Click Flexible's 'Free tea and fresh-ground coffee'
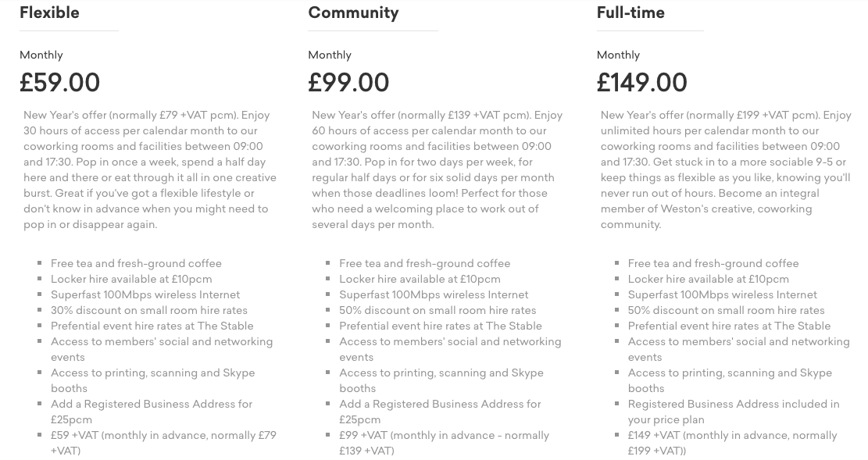868x460 pixels. coord(136,263)
